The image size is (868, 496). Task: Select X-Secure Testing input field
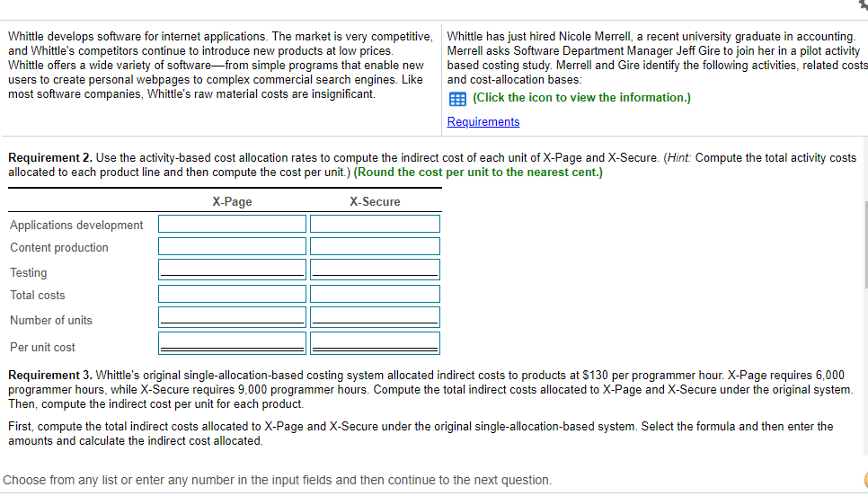375,270
